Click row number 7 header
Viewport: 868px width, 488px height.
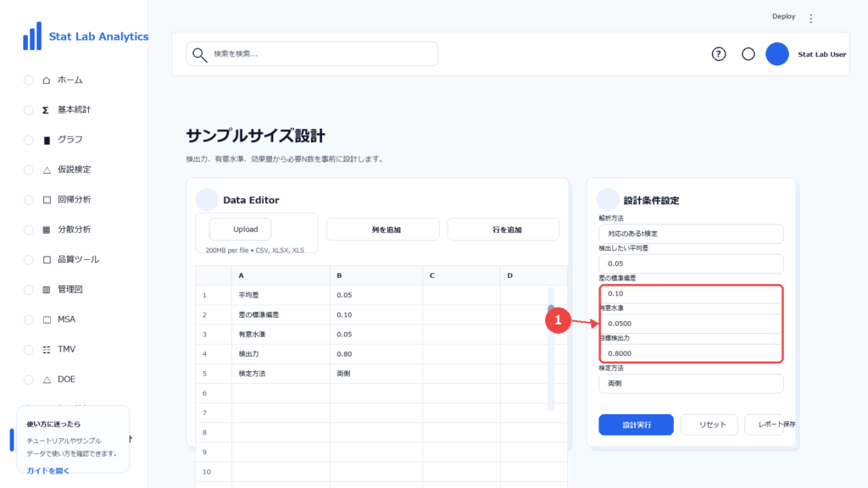(213, 413)
